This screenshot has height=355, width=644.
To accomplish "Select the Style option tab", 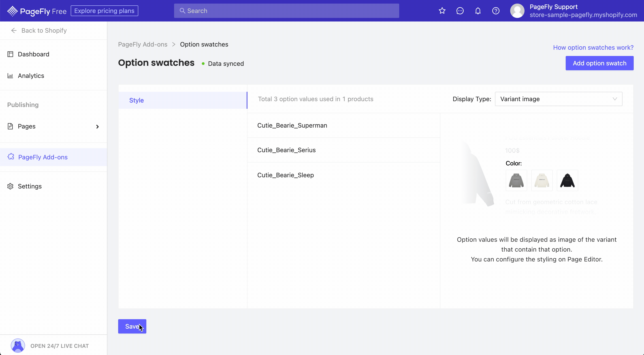I will [183, 100].
